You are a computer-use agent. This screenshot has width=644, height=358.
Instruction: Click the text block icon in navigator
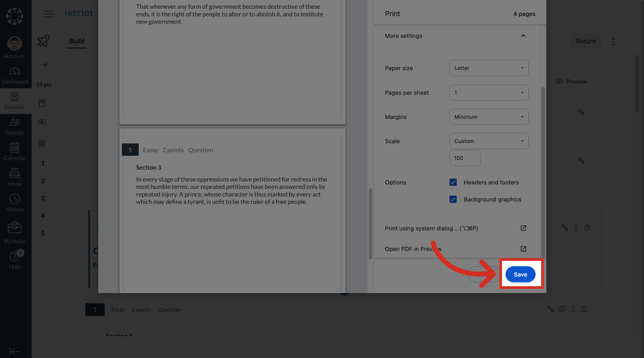[x=42, y=143]
